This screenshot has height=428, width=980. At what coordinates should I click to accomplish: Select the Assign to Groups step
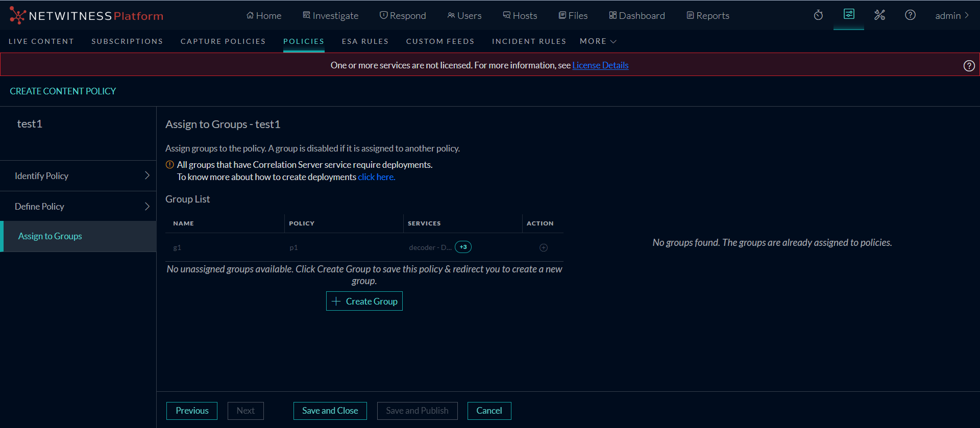point(50,236)
